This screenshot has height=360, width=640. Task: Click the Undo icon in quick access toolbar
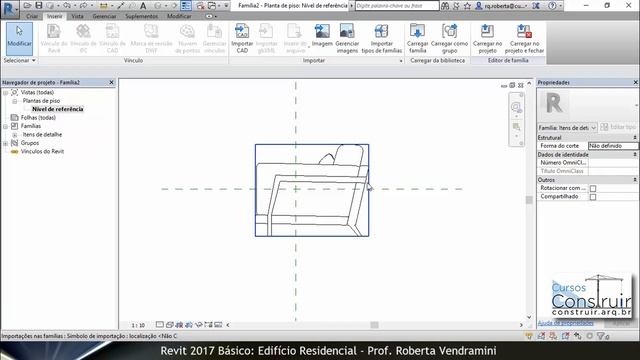pos(67,6)
